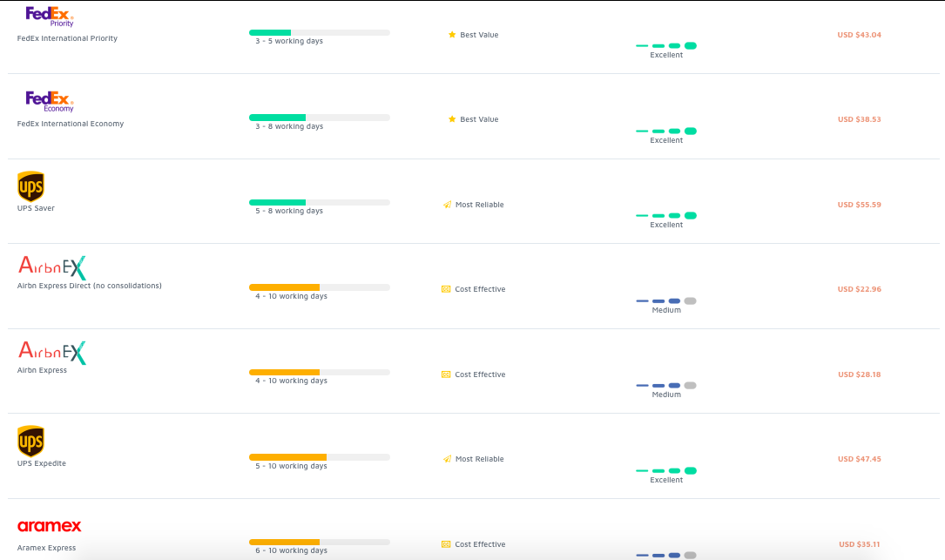The width and height of the screenshot is (945, 560).
Task: Select the USD $43.04 price
Action: [859, 35]
